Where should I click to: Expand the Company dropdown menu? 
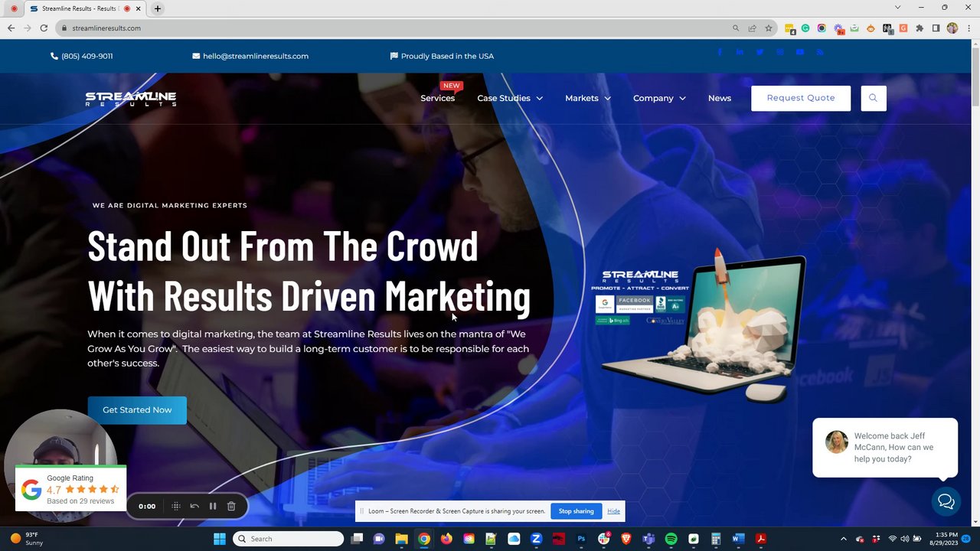(x=659, y=98)
